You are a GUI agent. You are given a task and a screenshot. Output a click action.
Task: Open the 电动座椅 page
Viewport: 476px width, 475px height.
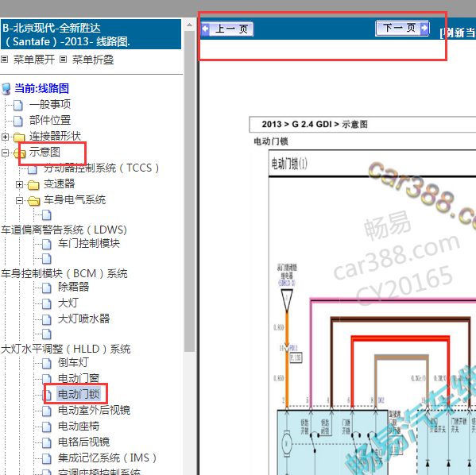[x=79, y=426]
